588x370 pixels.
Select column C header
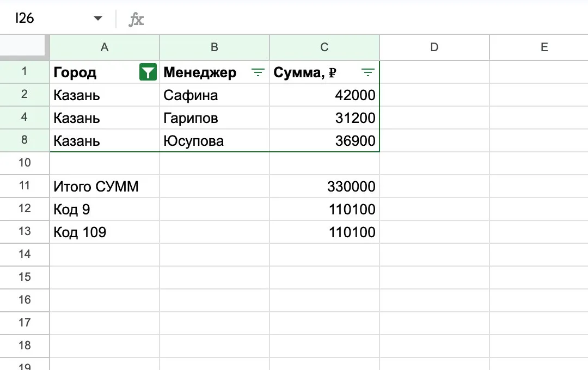[324, 47]
